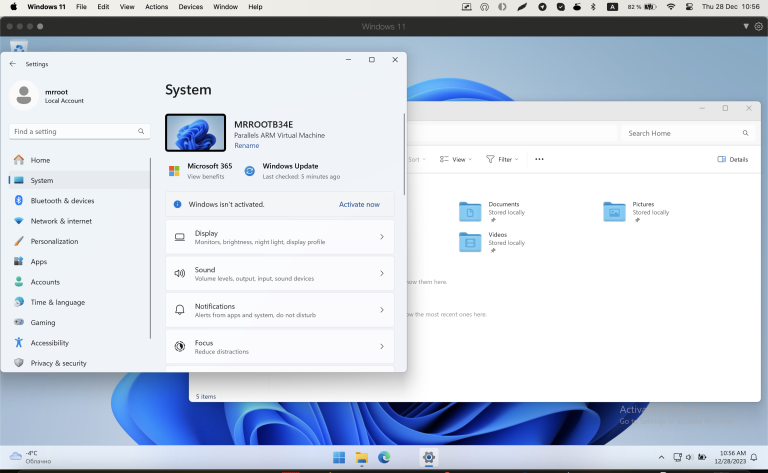Open Personalization in the sidebar

(x=53, y=241)
